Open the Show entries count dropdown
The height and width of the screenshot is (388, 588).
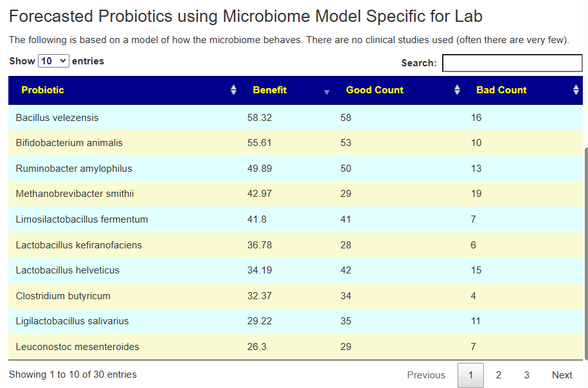pos(53,61)
